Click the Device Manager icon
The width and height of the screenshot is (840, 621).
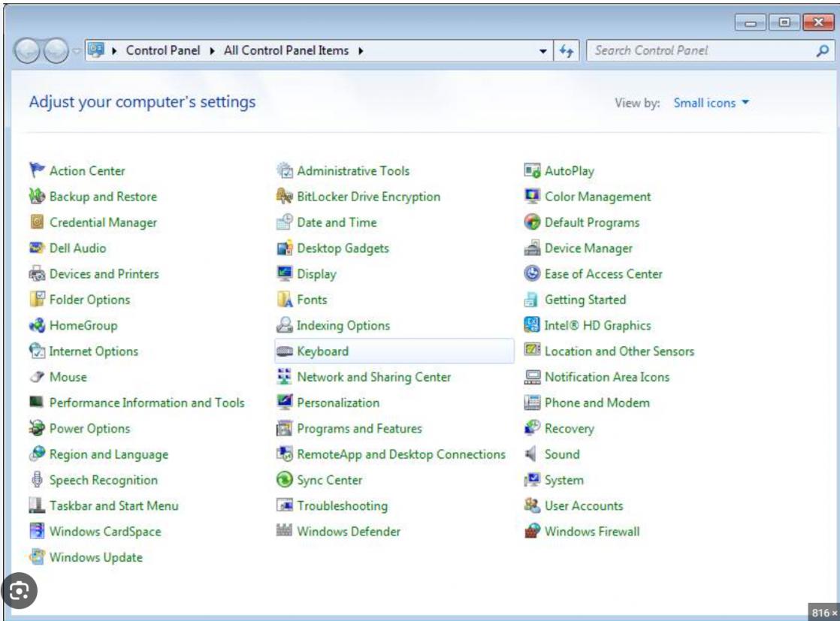[x=532, y=248]
